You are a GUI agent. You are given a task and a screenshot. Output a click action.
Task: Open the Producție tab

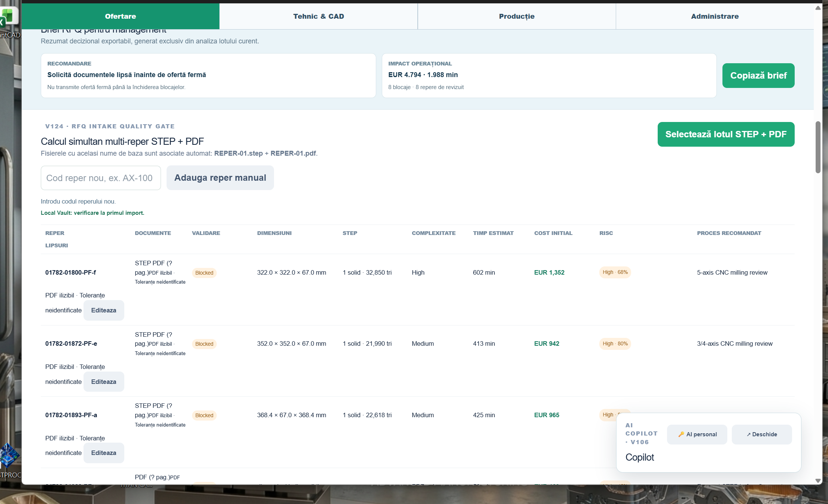[x=517, y=16]
